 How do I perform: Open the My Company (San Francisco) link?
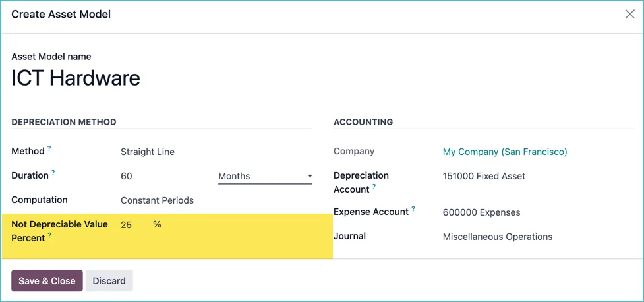pos(505,152)
